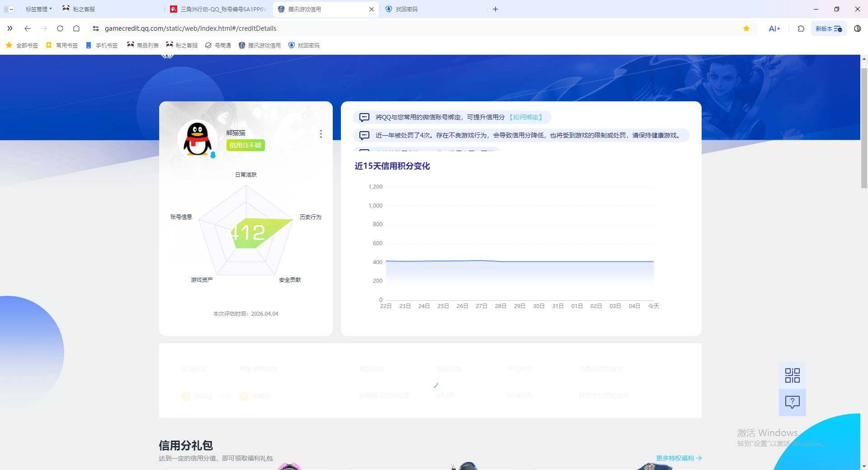Open a new tab with plus button
The height and width of the screenshot is (470, 868).
tap(495, 9)
